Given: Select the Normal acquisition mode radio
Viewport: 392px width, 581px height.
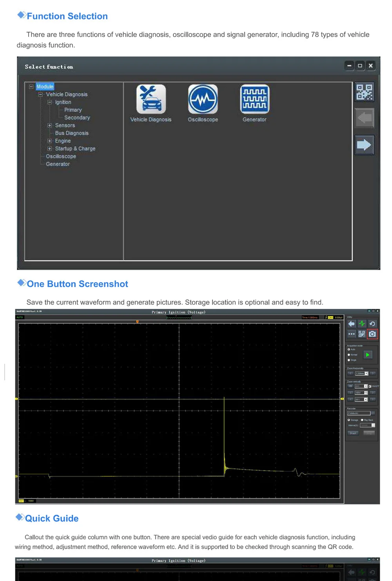Looking at the screenshot, I should point(349,355).
